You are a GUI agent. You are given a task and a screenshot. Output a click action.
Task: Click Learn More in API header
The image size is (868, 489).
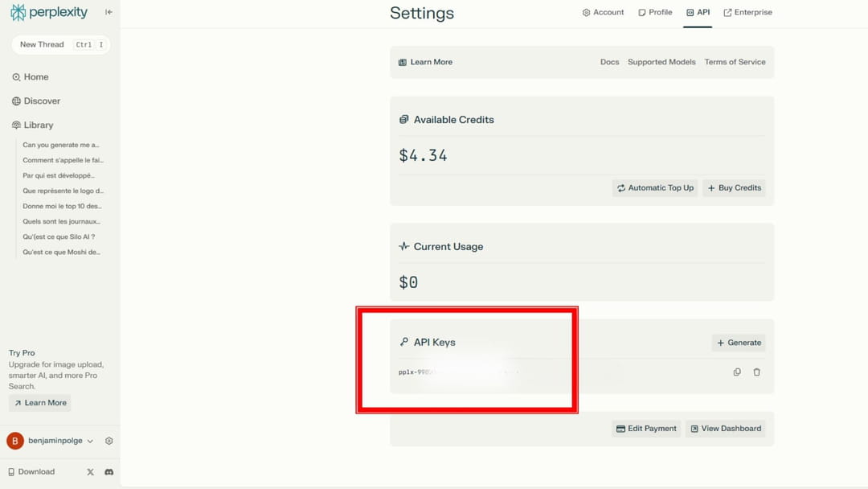[425, 62]
